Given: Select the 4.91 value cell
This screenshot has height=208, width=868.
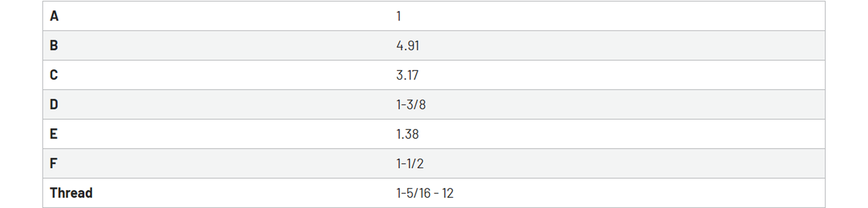Looking at the screenshot, I should point(408,46).
